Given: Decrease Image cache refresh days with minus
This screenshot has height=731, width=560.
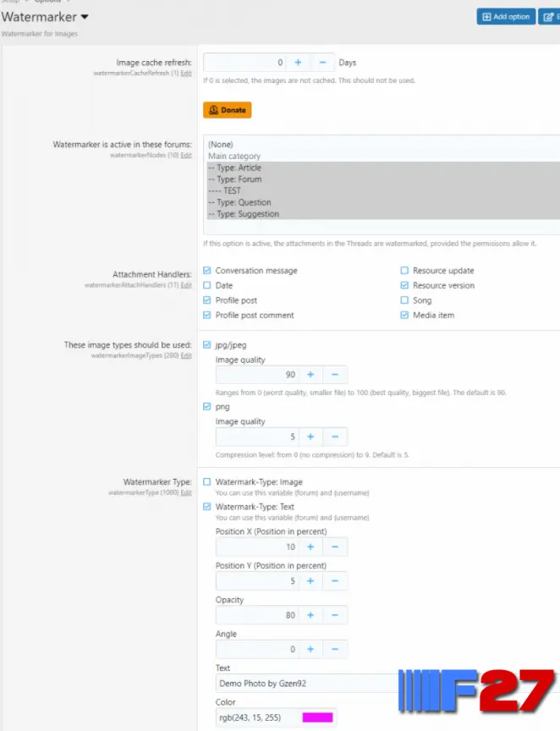Looking at the screenshot, I should click(x=322, y=63).
